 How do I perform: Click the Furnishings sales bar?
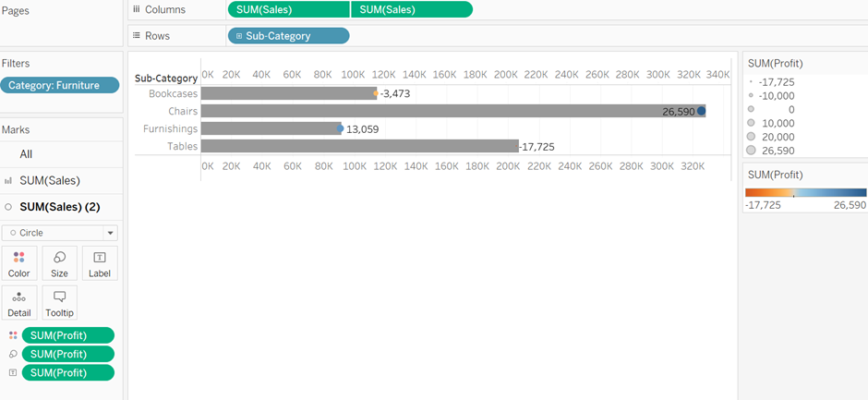pos(271,128)
